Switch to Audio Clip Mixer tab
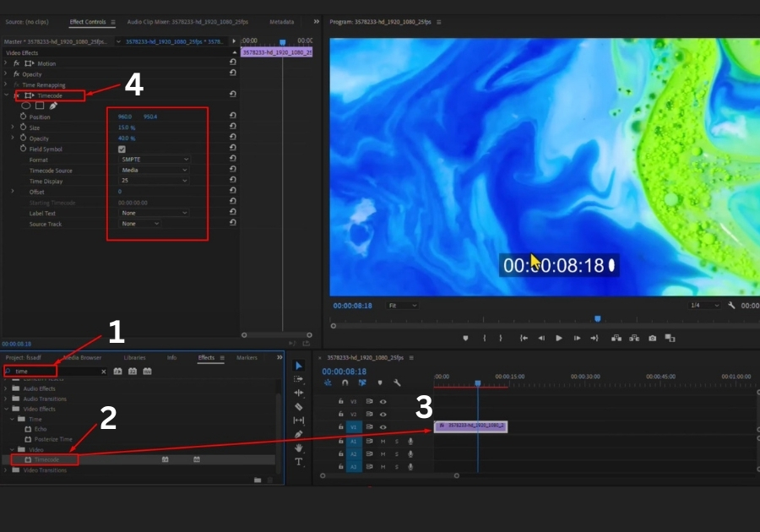The height and width of the screenshot is (532, 760). [x=187, y=22]
